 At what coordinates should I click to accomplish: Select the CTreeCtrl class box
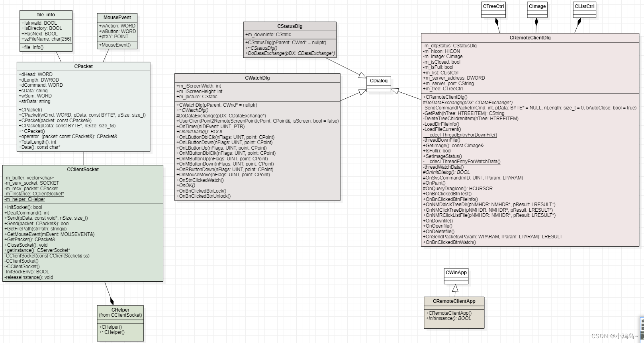(493, 10)
